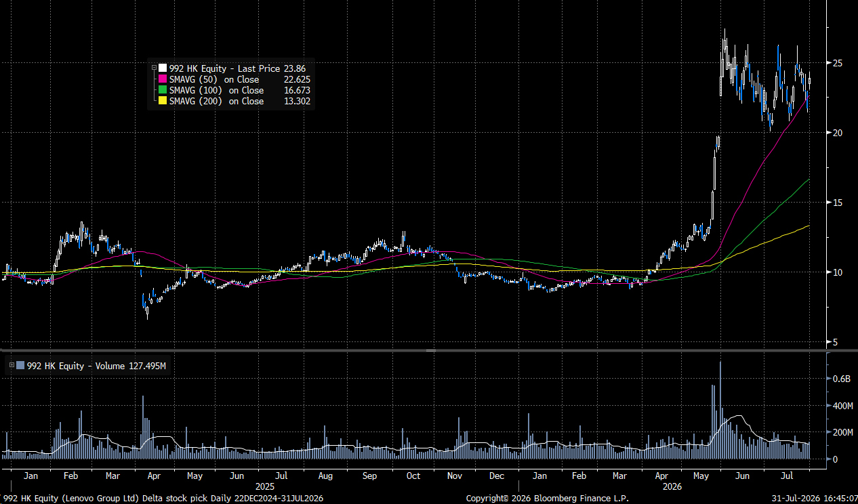Click the Nov month label on time axis
Image resolution: width=858 pixels, height=504 pixels.
click(x=455, y=476)
